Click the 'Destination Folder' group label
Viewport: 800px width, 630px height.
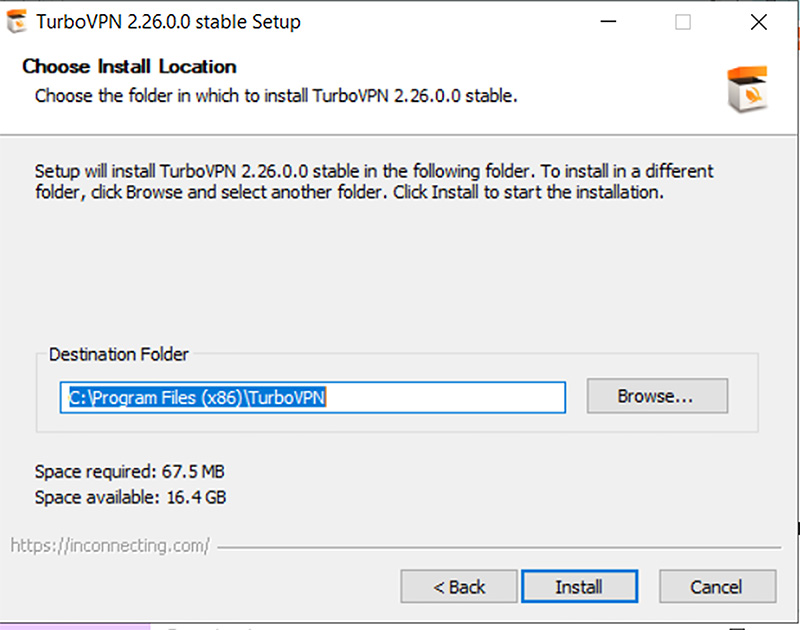tap(118, 354)
